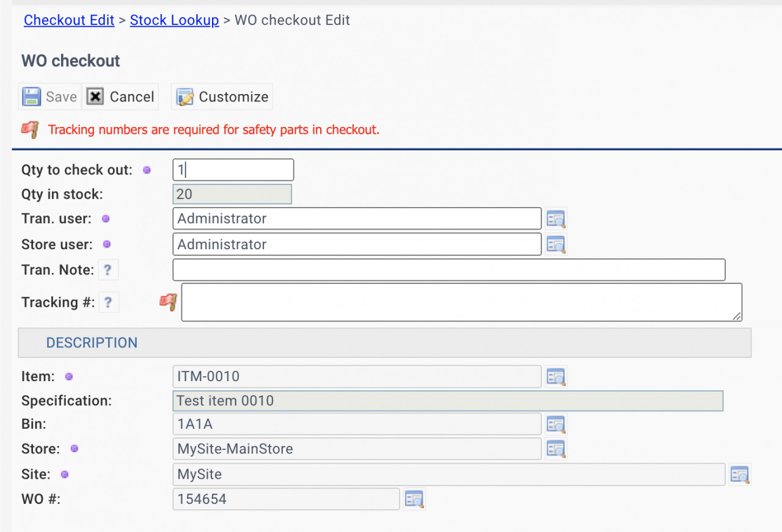Screen dimensions: 782x532
Task: Open lookup icon for Bin
Action: pyautogui.click(x=556, y=424)
